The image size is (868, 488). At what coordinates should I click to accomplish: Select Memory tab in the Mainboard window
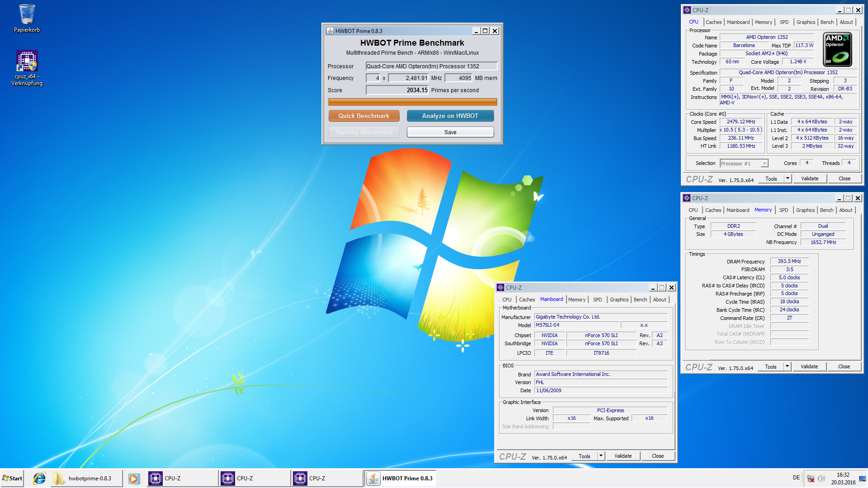[576, 300]
